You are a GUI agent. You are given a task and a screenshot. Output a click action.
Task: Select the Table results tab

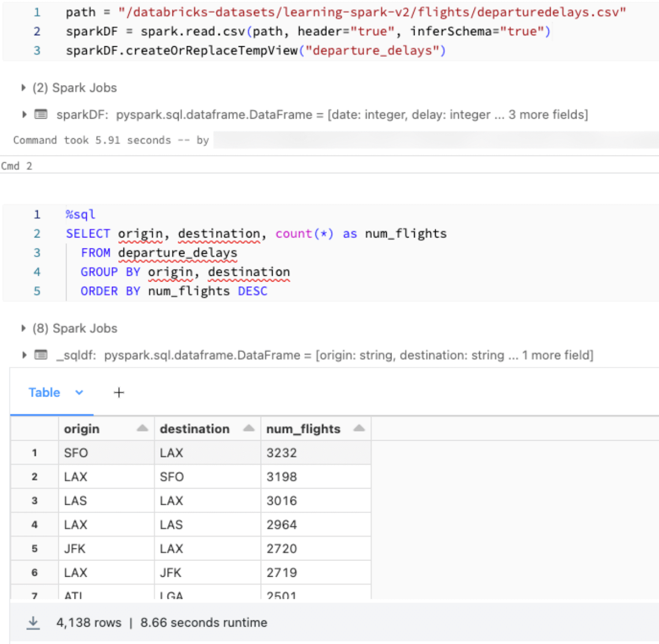[x=44, y=392]
